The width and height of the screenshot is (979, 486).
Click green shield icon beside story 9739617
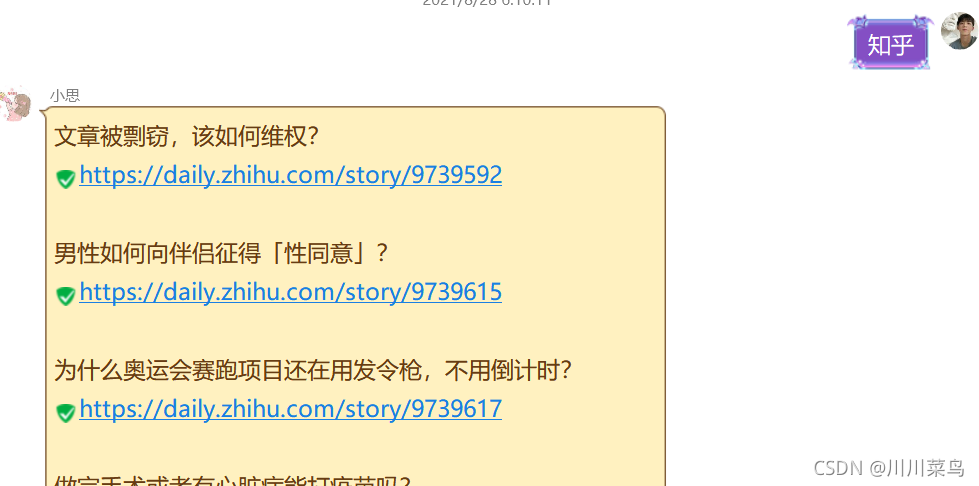click(x=66, y=412)
